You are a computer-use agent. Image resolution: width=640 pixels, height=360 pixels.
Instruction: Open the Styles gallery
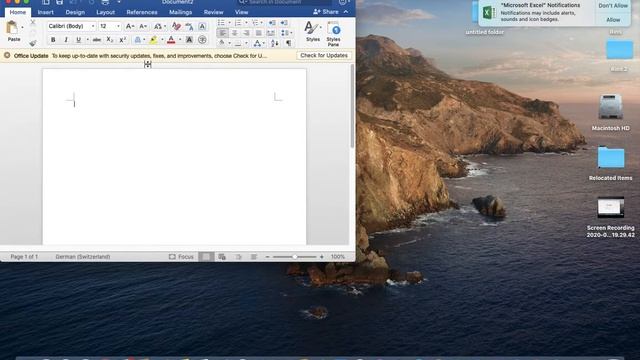(x=313, y=31)
